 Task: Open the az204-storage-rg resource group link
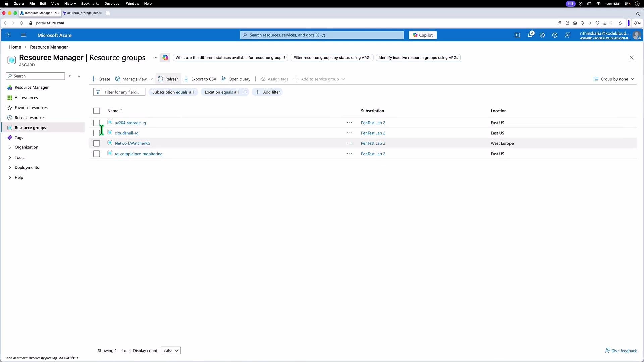pyautogui.click(x=130, y=123)
